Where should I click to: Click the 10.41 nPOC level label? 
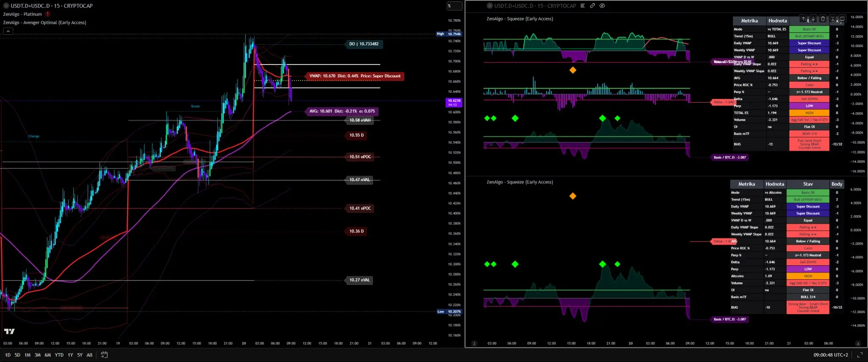point(360,208)
